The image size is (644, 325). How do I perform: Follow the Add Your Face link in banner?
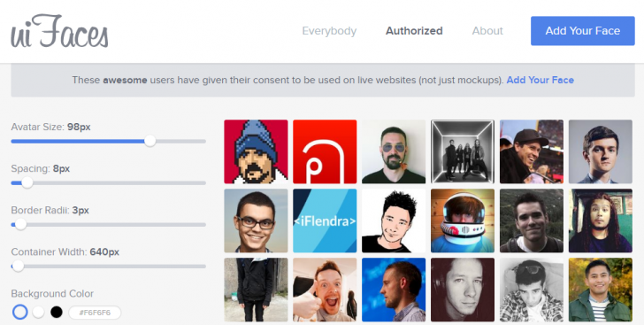540,80
